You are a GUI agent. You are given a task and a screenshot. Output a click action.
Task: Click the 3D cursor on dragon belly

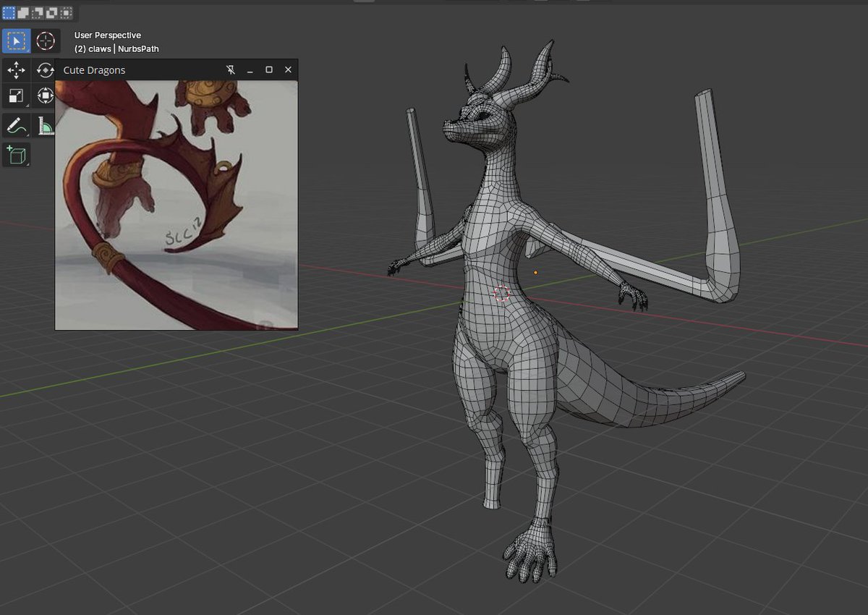tap(502, 293)
